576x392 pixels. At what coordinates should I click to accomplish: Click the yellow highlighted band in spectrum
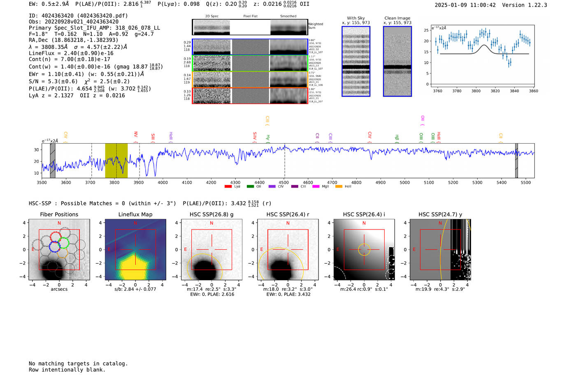(x=116, y=161)
